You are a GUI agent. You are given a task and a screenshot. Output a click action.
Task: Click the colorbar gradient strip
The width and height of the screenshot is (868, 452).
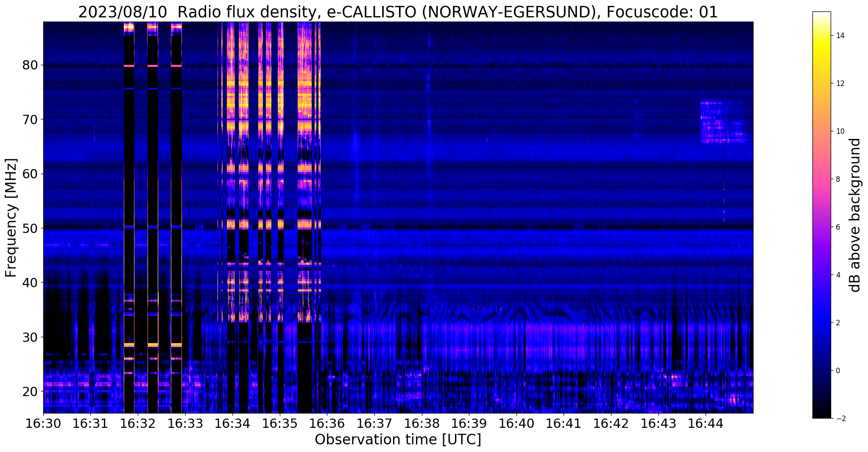coord(822,215)
